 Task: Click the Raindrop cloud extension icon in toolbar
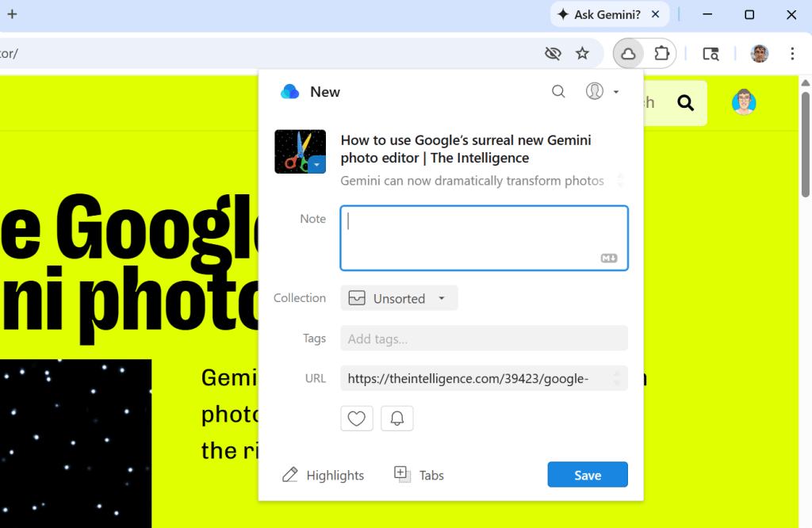[x=628, y=53]
